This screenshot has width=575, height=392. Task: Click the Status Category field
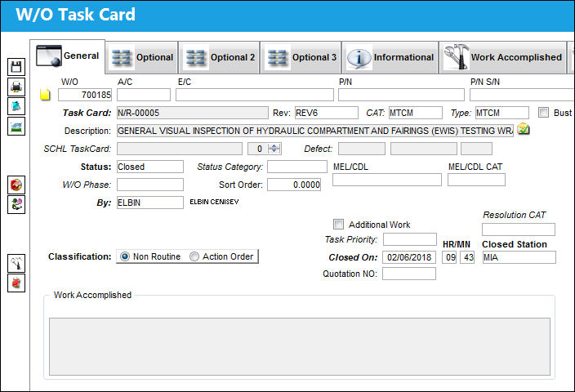pos(297,167)
